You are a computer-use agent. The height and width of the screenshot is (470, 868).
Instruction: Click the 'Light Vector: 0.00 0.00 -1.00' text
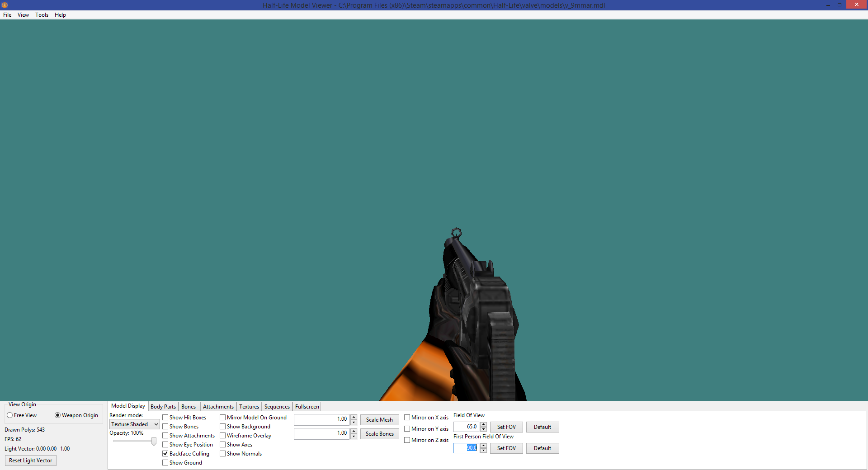tap(37, 449)
